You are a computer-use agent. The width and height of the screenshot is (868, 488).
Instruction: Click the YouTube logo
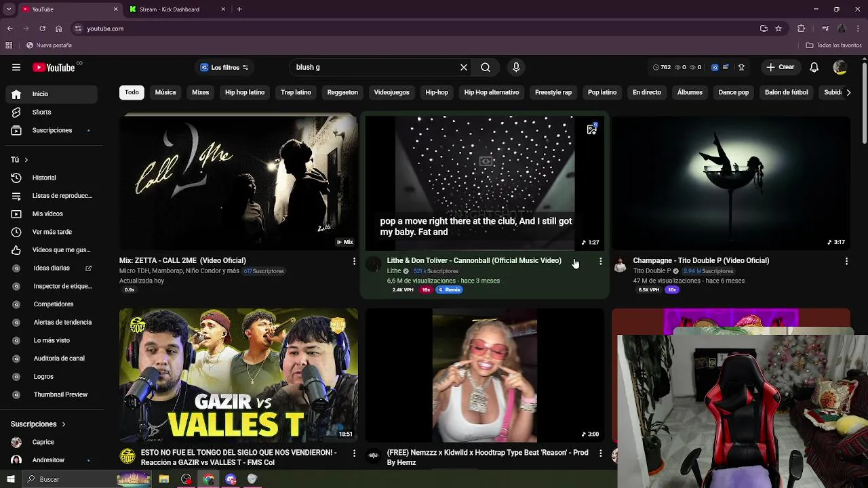pos(54,67)
